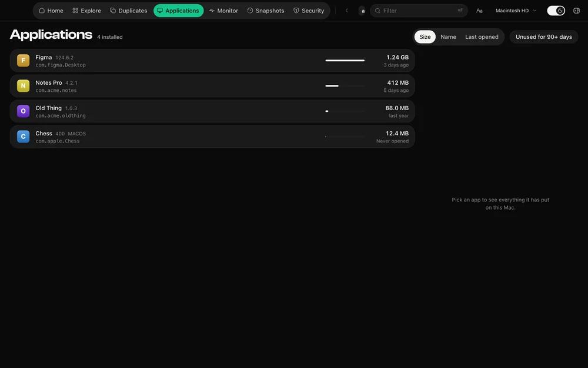Click the com.apple.Chess bundle identifier

tap(58, 141)
